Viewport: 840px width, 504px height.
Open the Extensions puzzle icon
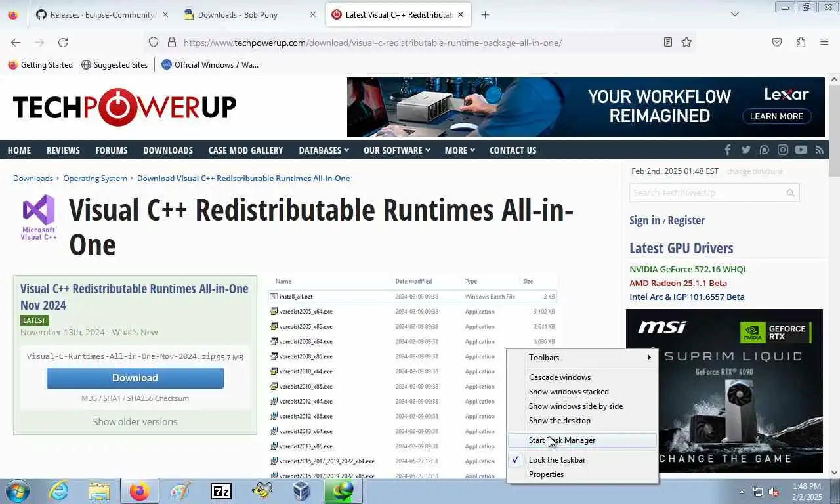[x=801, y=42]
